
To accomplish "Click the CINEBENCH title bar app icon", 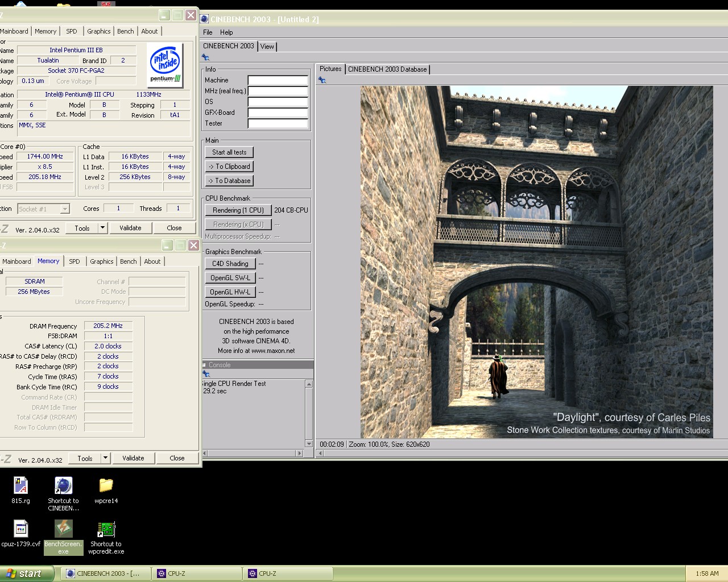I will click(x=204, y=19).
